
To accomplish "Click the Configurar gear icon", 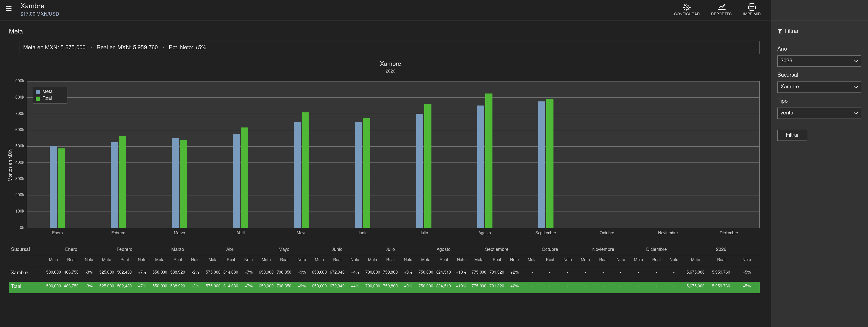I will point(686,7).
